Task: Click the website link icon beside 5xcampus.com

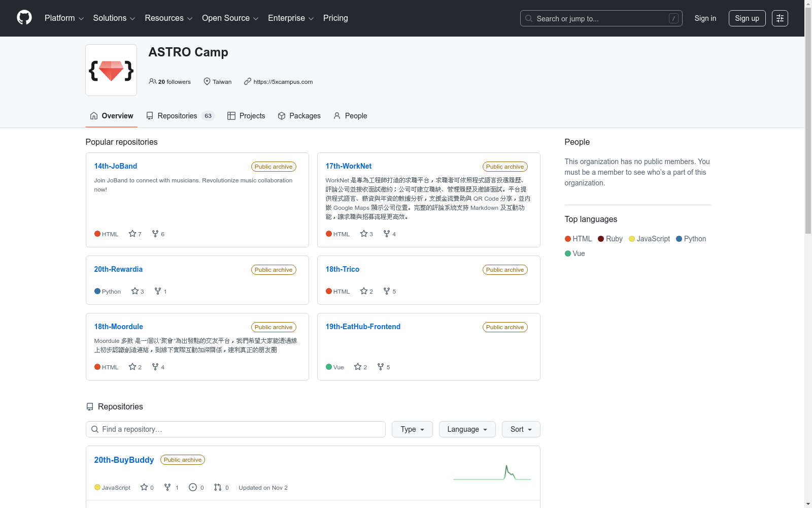Action: pyautogui.click(x=248, y=81)
